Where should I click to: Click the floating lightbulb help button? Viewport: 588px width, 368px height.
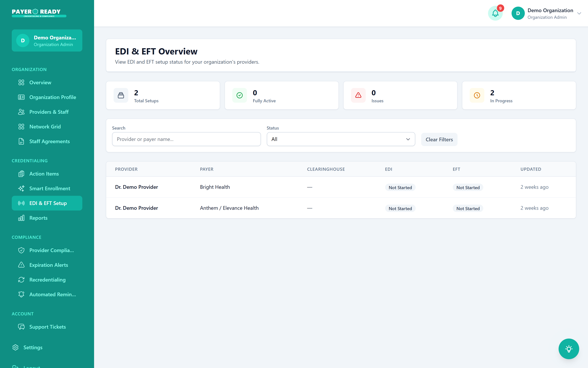(569, 349)
